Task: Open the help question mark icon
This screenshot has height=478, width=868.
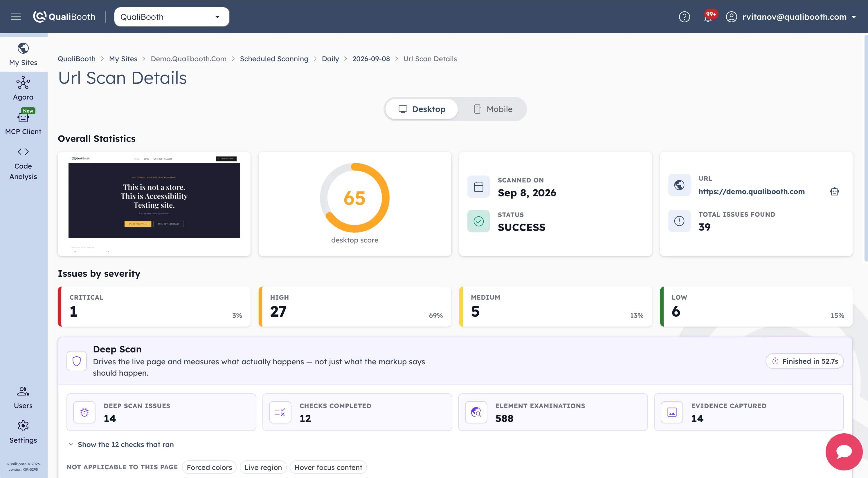Action: (x=684, y=17)
